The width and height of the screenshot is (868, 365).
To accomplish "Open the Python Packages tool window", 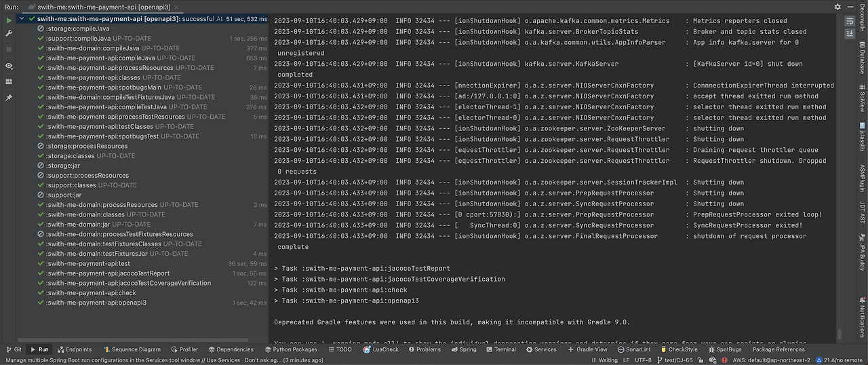I will (x=290, y=349).
